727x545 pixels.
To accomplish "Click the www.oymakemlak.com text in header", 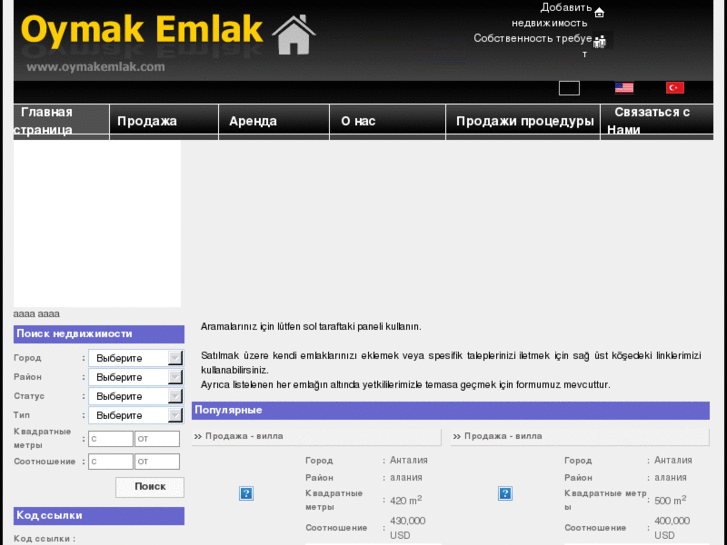I will point(96,67).
